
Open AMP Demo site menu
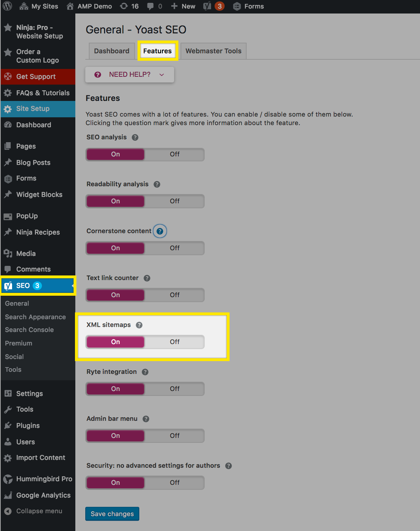(x=89, y=6)
